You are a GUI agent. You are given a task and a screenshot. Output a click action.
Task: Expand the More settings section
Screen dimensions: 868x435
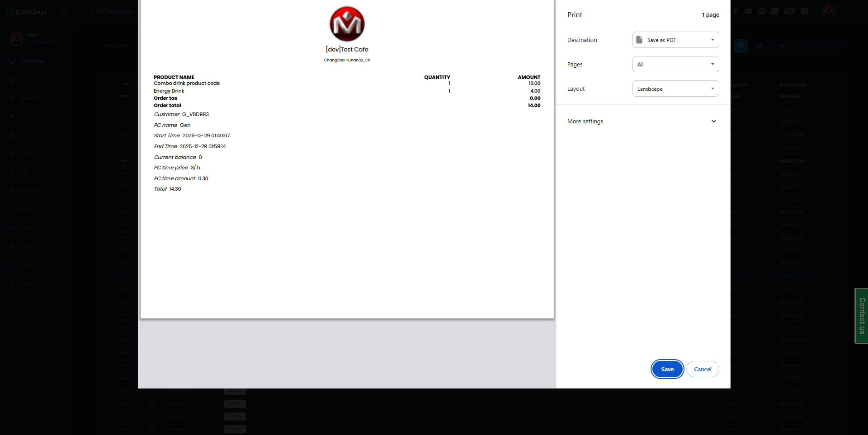pos(643,121)
